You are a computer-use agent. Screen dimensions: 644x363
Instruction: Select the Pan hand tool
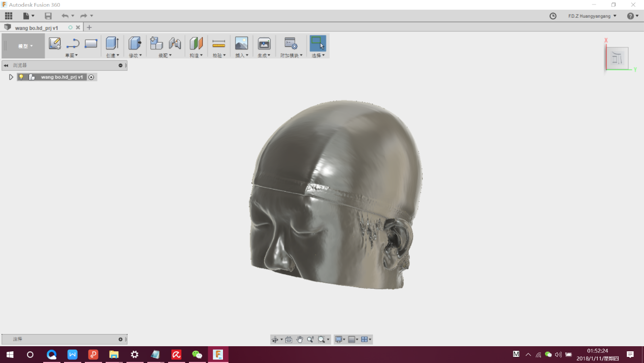tap(300, 340)
